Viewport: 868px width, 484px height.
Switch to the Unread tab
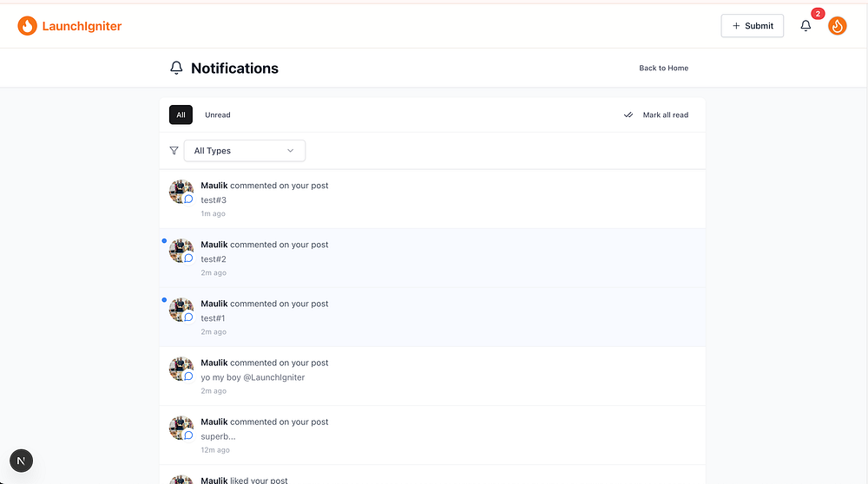tap(218, 114)
